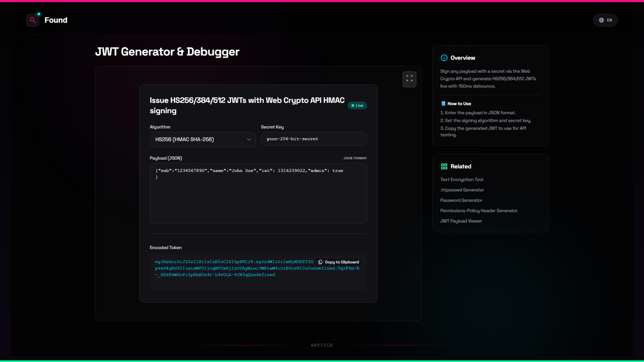Image resolution: width=644 pixels, height=362 pixels.
Task: Open the Found home link text
Action: click(56, 20)
